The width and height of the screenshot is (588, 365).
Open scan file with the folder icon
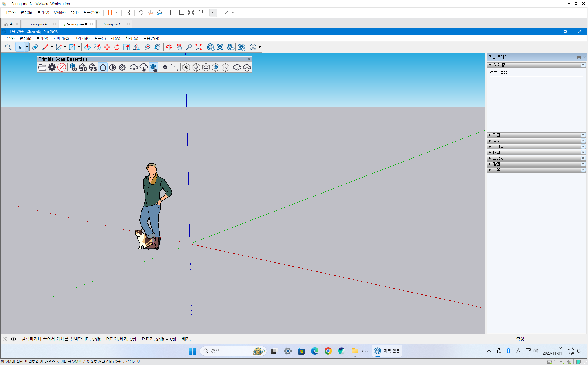pyautogui.click(x=42, y=68)
